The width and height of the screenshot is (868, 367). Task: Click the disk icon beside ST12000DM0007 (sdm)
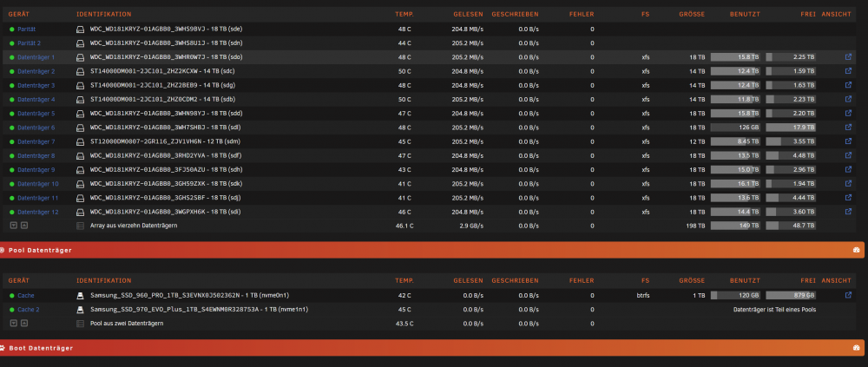point(80,141)
